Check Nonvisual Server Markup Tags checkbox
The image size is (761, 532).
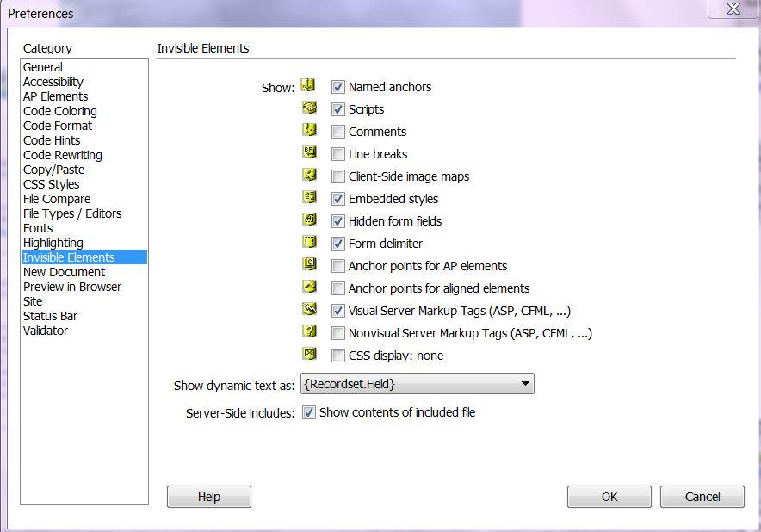point(337,333)
